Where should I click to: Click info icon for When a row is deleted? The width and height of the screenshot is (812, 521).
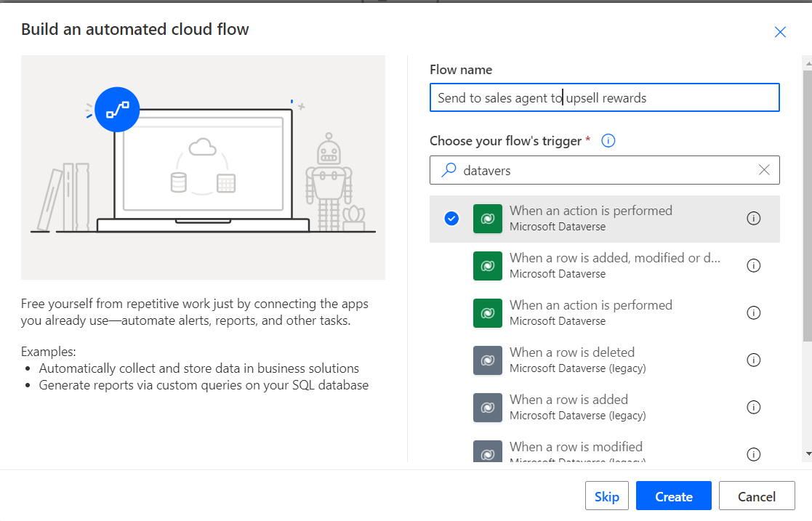click(754, 360)
